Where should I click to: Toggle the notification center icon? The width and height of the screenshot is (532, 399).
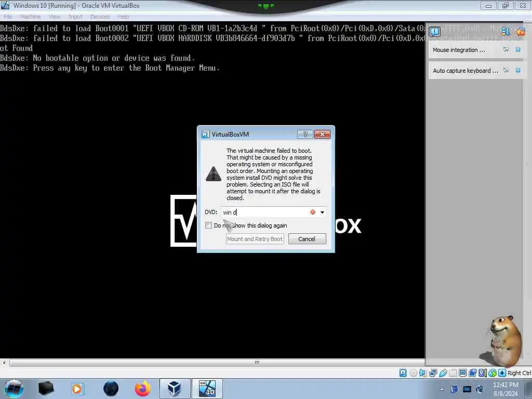tap(435, 32)
